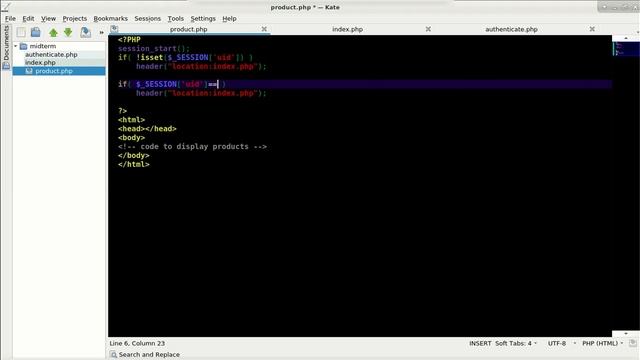Expand the toolbar overflow chevron
This screenshot has height=360, width=640.
(x=101, y=32)
